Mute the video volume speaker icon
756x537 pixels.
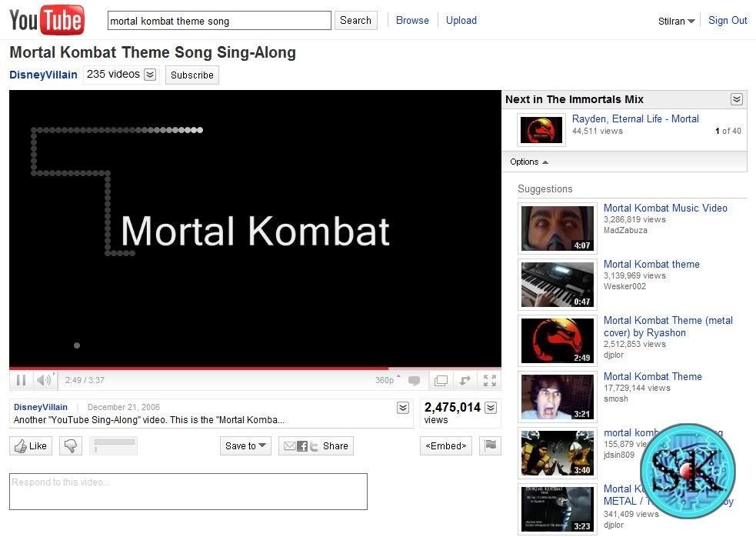click(44, 380)
